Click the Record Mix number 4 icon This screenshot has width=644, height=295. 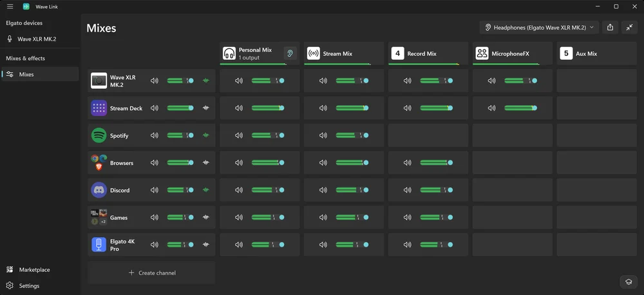[x=397, y=53]
